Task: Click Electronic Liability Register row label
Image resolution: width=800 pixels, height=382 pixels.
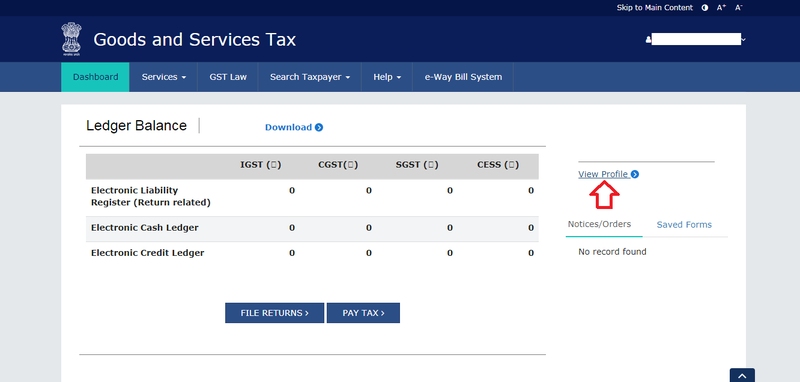Action: click(x=151, y=196)
